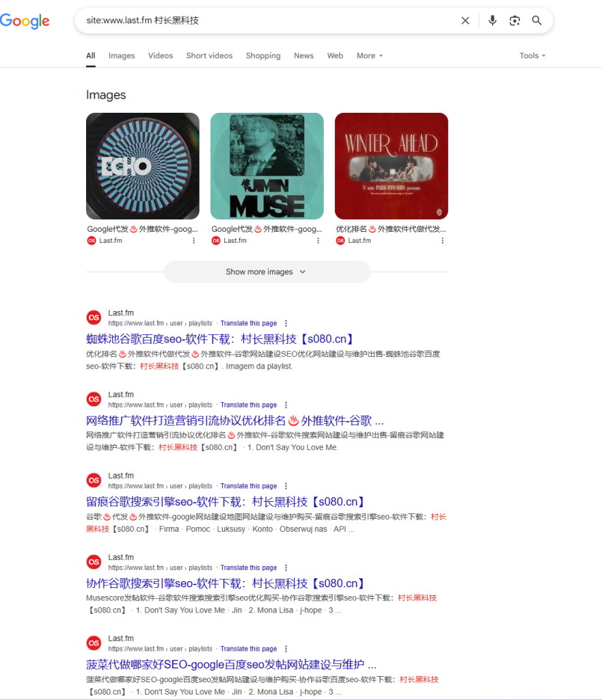Select the News search category

coord(303,55)
